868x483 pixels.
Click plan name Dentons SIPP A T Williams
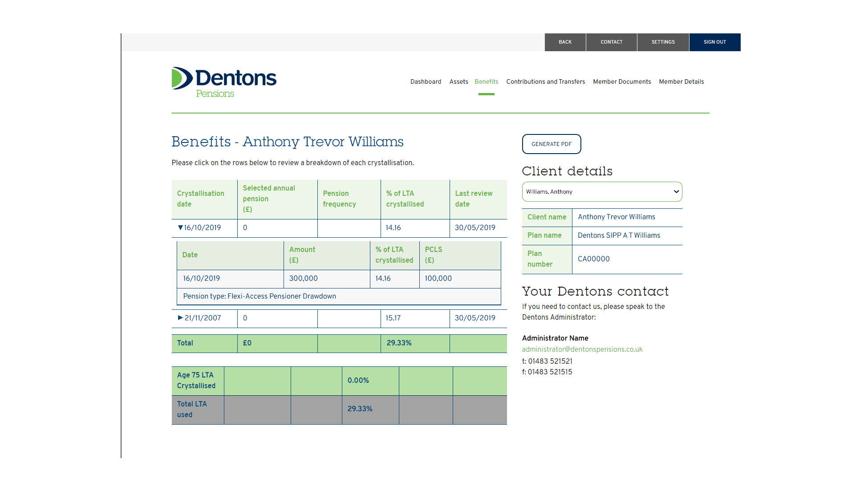[619, 235]
